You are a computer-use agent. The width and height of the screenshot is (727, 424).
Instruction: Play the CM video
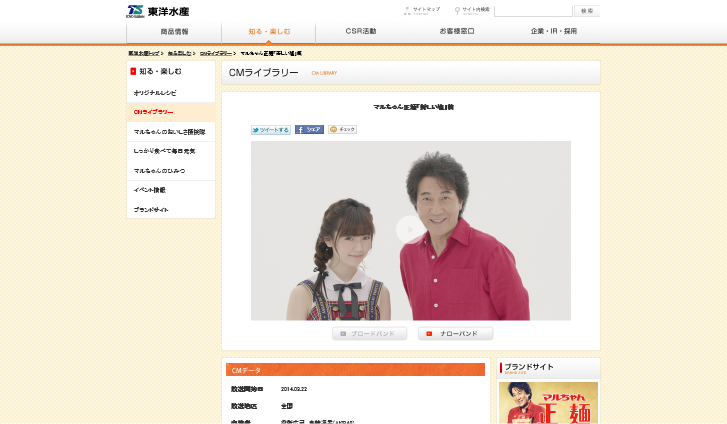click(x=410, y=230)
